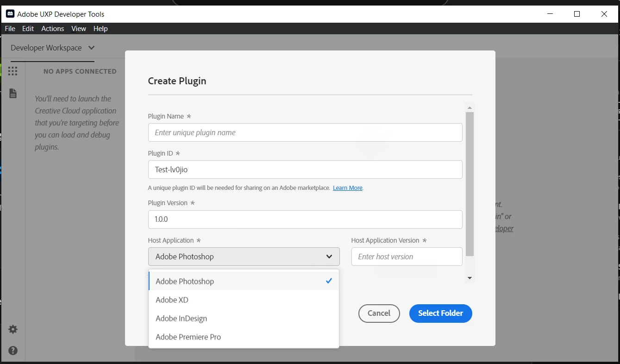Click the Cancel button
The height and width of the screenshot is (364, 620).
coord(379,313)
